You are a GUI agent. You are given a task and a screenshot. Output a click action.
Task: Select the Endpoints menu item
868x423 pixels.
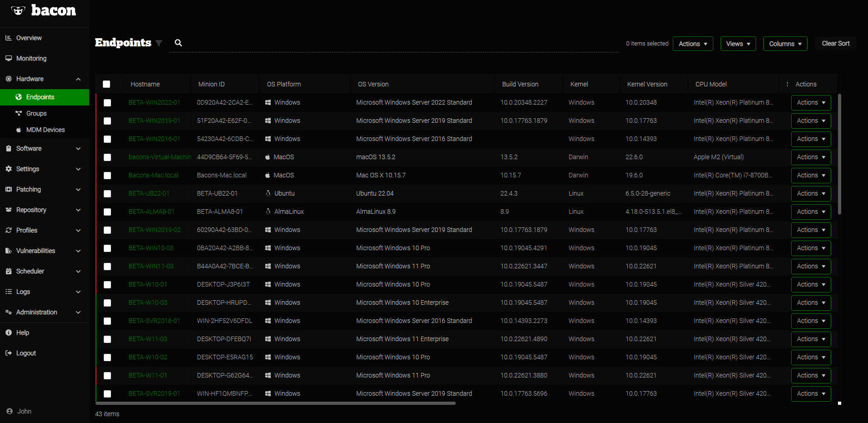click(44, 97)
